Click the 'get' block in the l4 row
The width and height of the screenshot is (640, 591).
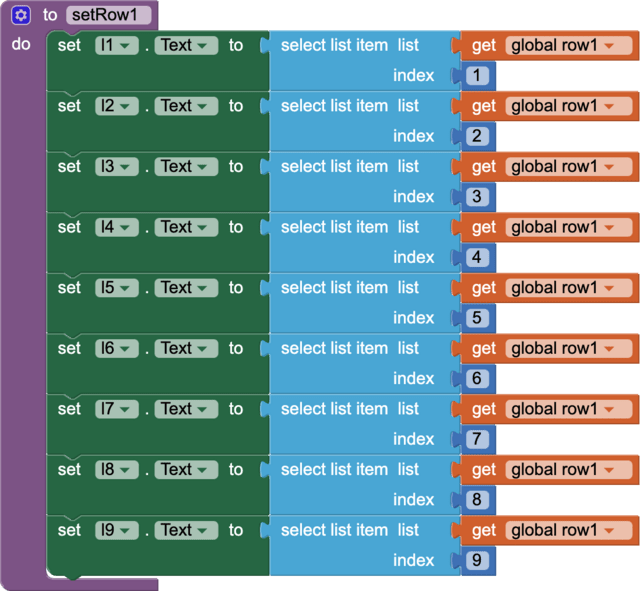(x=483, y=227)
